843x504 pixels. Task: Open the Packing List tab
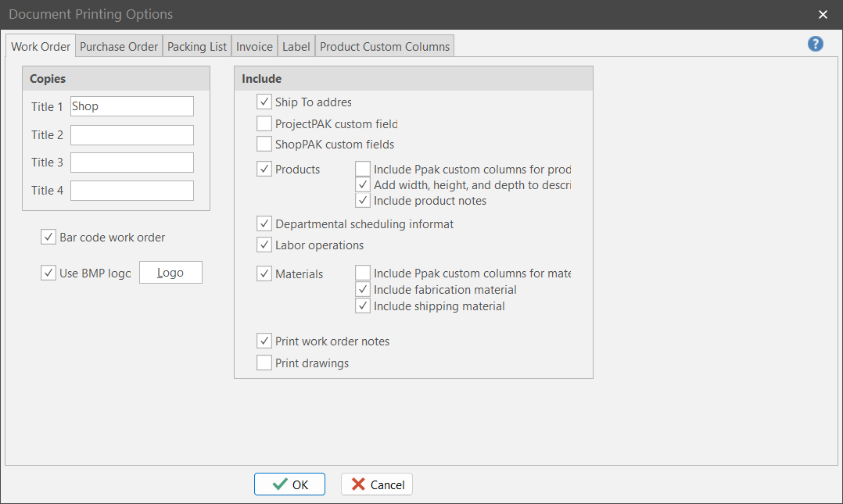pos(197,47)
